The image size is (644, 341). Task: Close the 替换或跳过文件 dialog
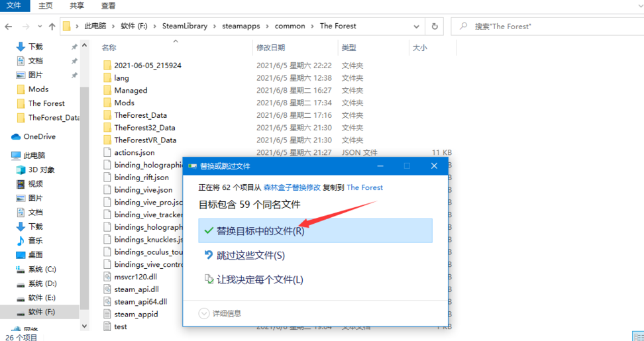[x=434, y=166]
